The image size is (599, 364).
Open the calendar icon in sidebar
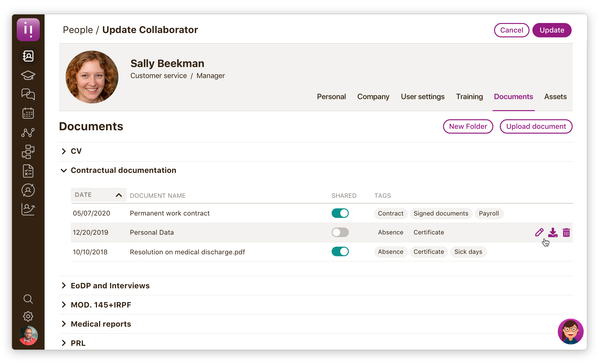click(x=28, y=113)
